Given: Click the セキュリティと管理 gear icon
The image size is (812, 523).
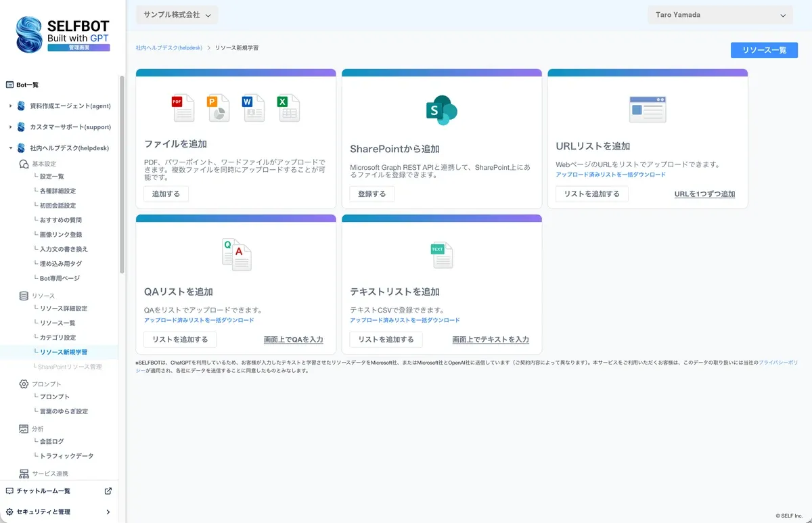Looking at the screenshot, I should tap(9, 512).
